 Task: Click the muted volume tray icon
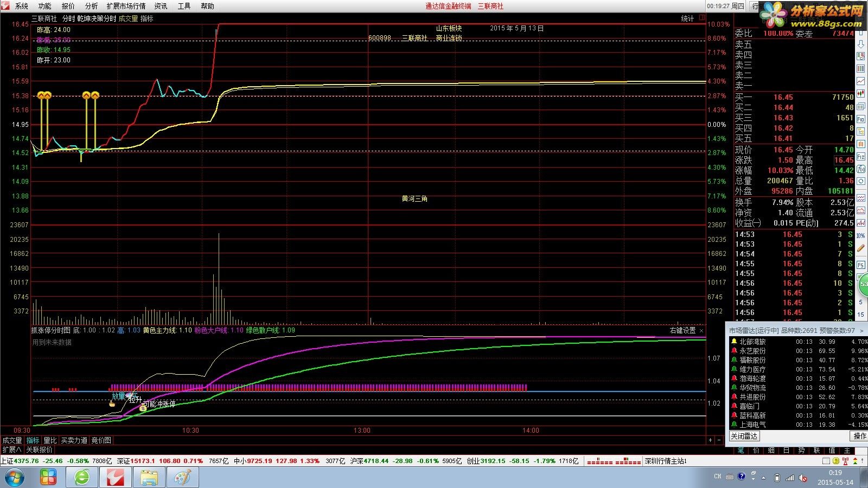tap(803, 478)
